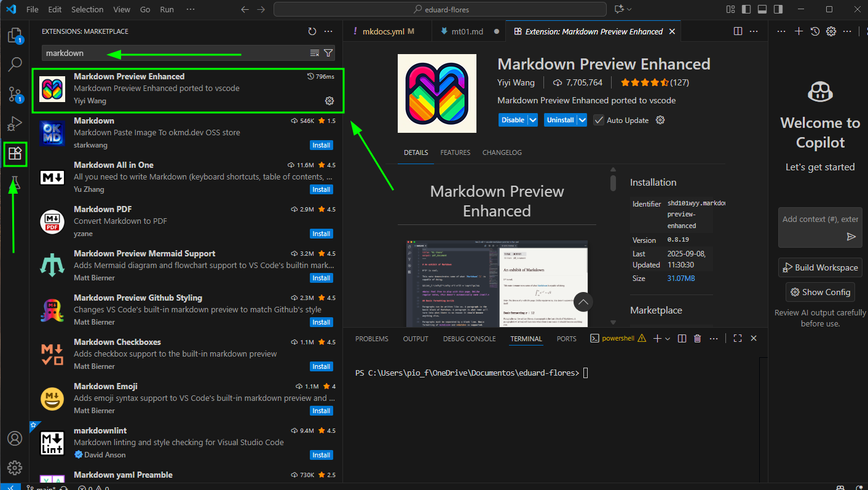Open the new terminal launch profile dropdown
Screen dimensions: 868x490
(x=668, y=338)
